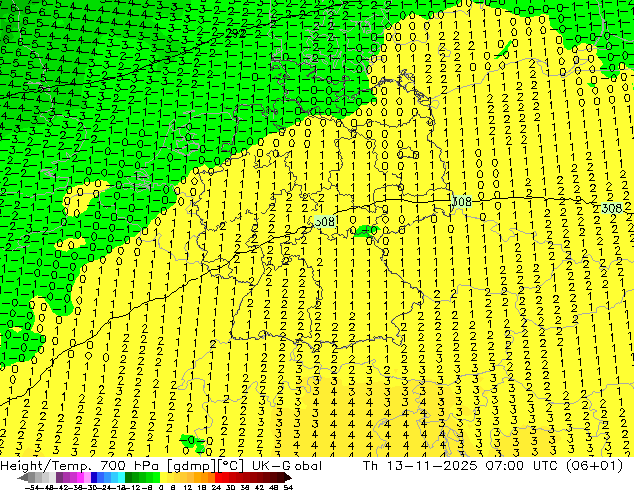Click the 292 contour label near the top

[x=235, y=33]
